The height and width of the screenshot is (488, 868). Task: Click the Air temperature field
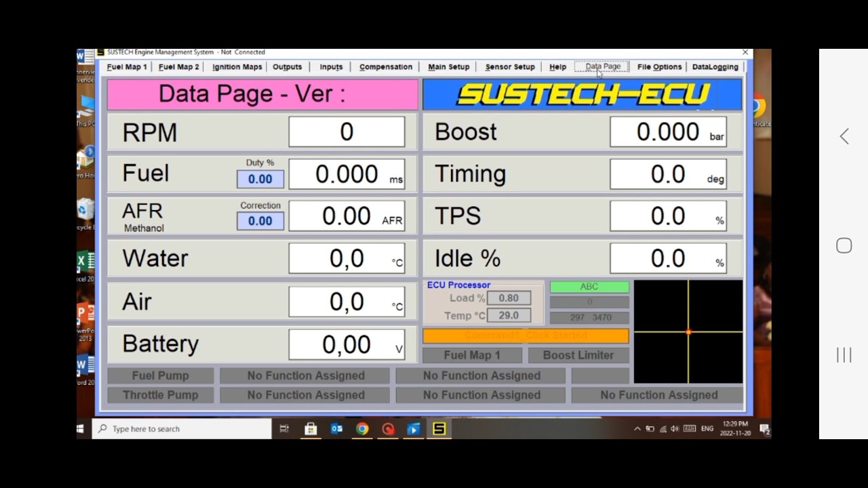pyautogui.click(x=347, y=302)
